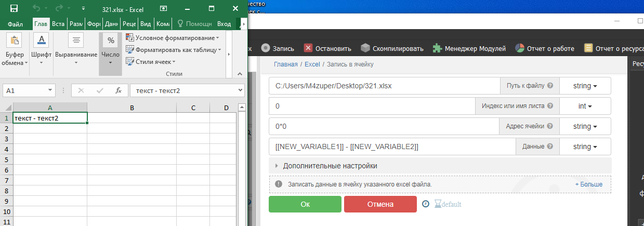Click the help icon next to Путь к файлу
The height and width of the screenshot is (226, 644).
(x=550, y=86)
